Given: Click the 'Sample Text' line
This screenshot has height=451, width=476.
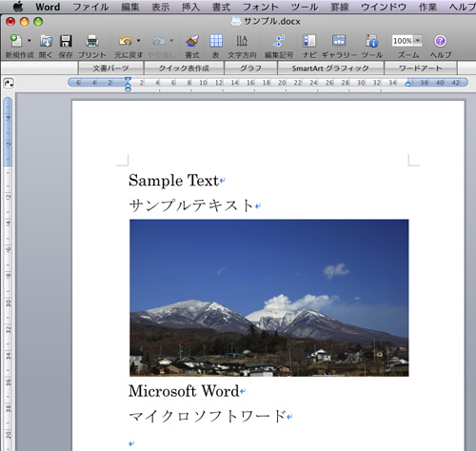Looking at the screenshot, I should (x=173, y=181).
